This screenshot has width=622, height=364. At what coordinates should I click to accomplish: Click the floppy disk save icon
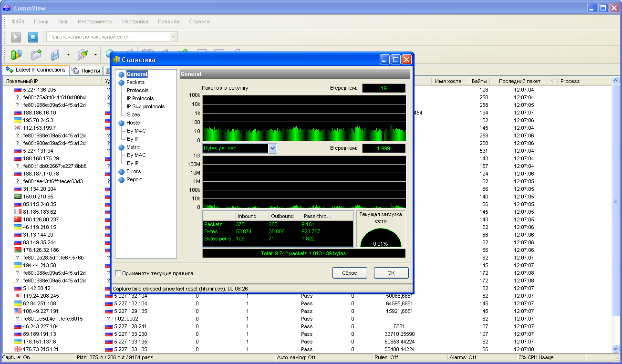pos(55,55)
